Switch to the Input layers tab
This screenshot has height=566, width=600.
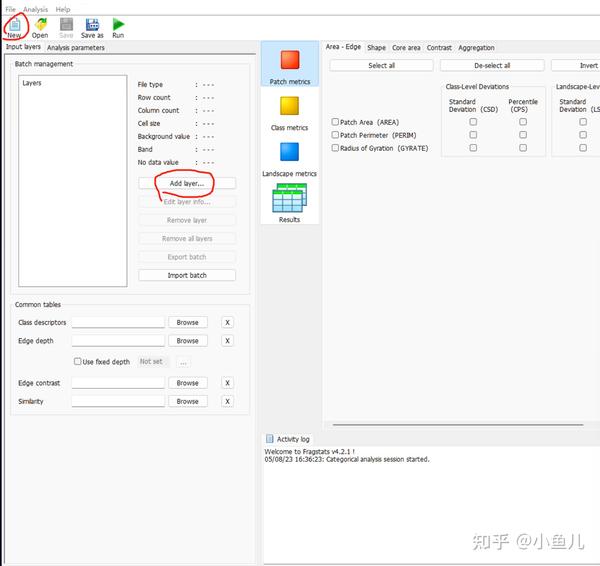23,47
